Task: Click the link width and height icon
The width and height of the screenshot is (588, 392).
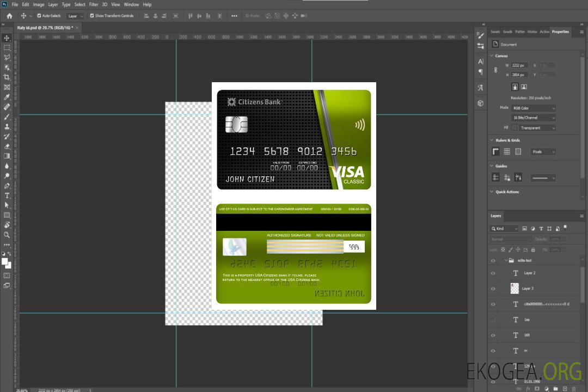Action: tap(495, 70)
